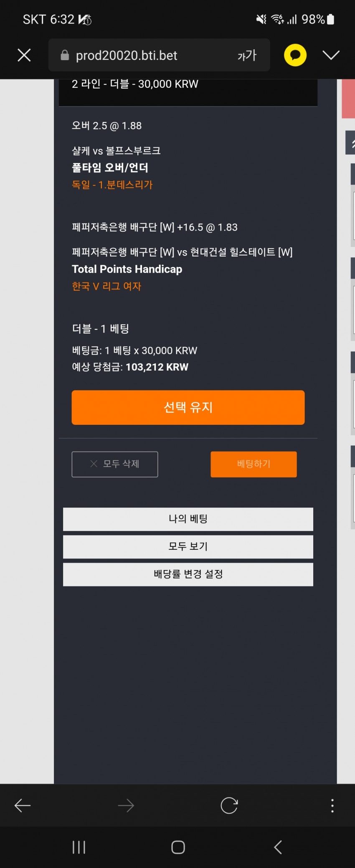Tap the yellow KakaoTalk chat bubble icon
Image resolution: width=355 pixels, height=868 pixels.
point(295,55)
